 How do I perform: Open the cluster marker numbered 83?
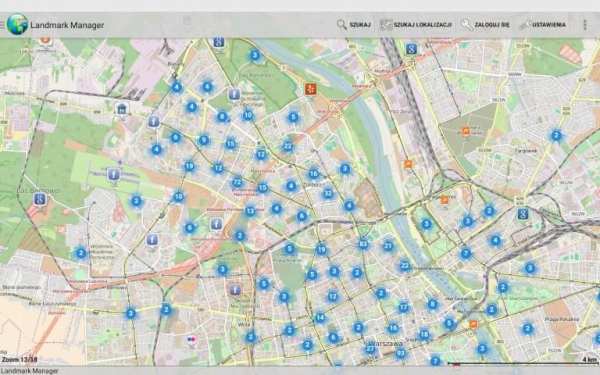point(363,244)
